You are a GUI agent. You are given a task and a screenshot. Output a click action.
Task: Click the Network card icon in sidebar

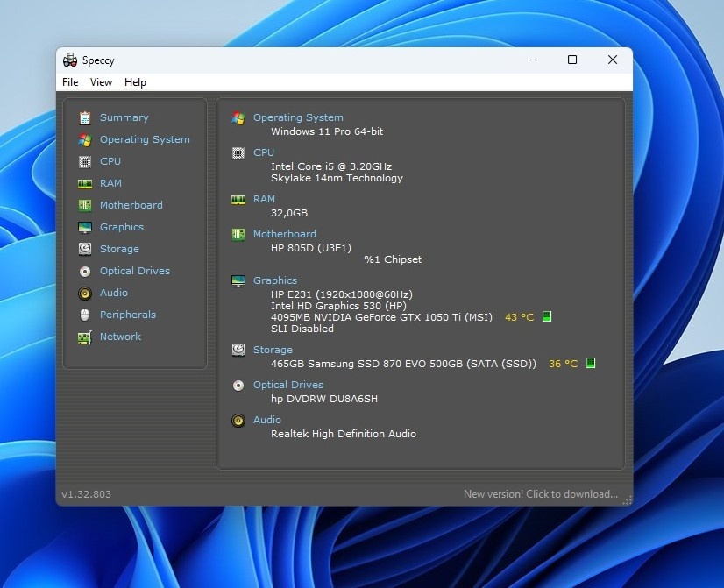tap(85, 337)
